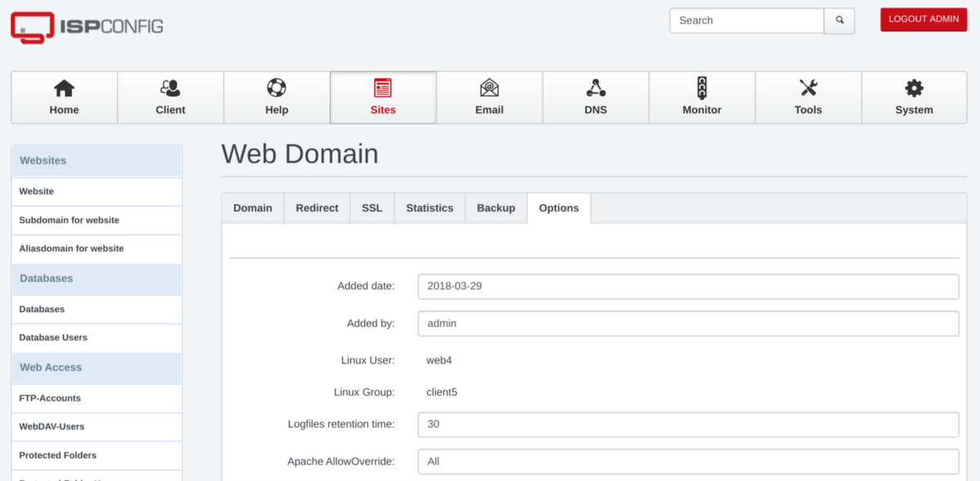Select the Email module icon

[x=489, y=90]
